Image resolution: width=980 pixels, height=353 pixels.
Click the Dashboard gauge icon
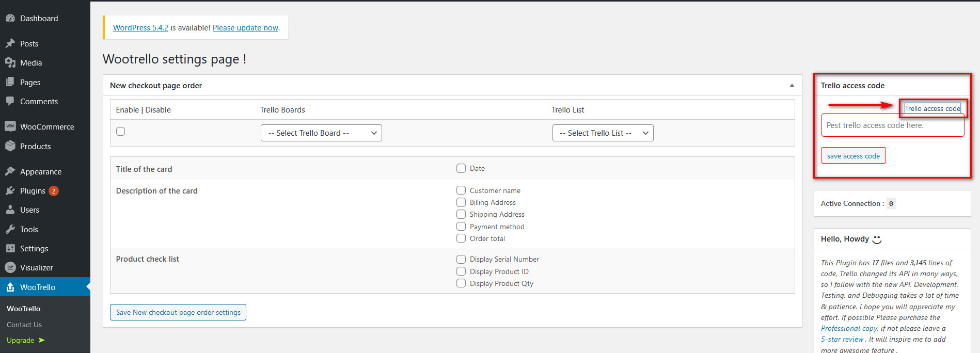coord(10,18)
